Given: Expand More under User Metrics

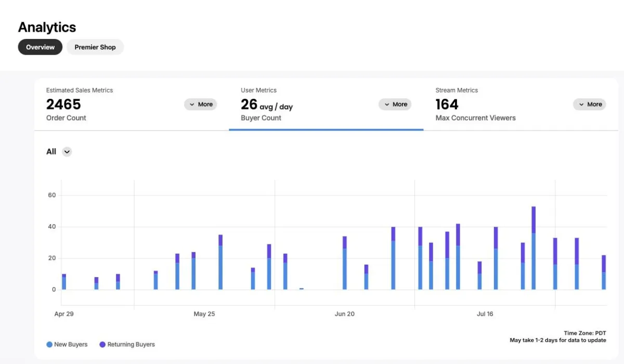Looking at the screenshot, I should 395,105.
